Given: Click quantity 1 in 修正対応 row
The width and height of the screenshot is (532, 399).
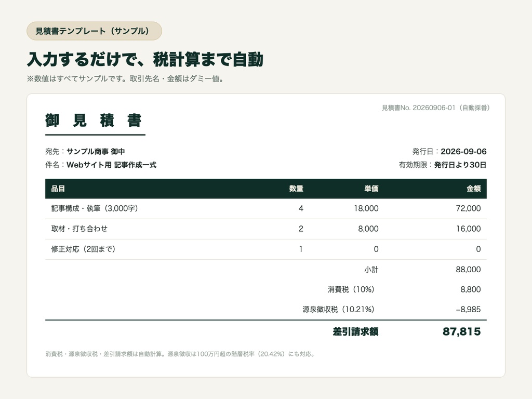Looking at the screenshot, I should coord(301,249).
